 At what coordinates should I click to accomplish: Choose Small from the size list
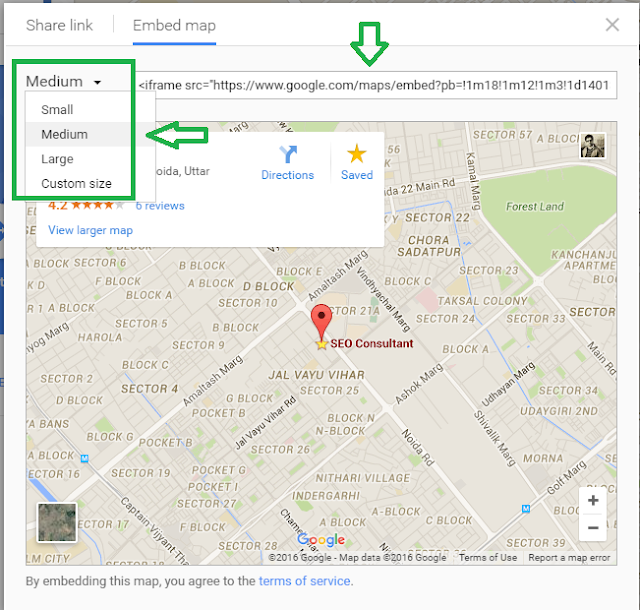(x=57, y=109)
